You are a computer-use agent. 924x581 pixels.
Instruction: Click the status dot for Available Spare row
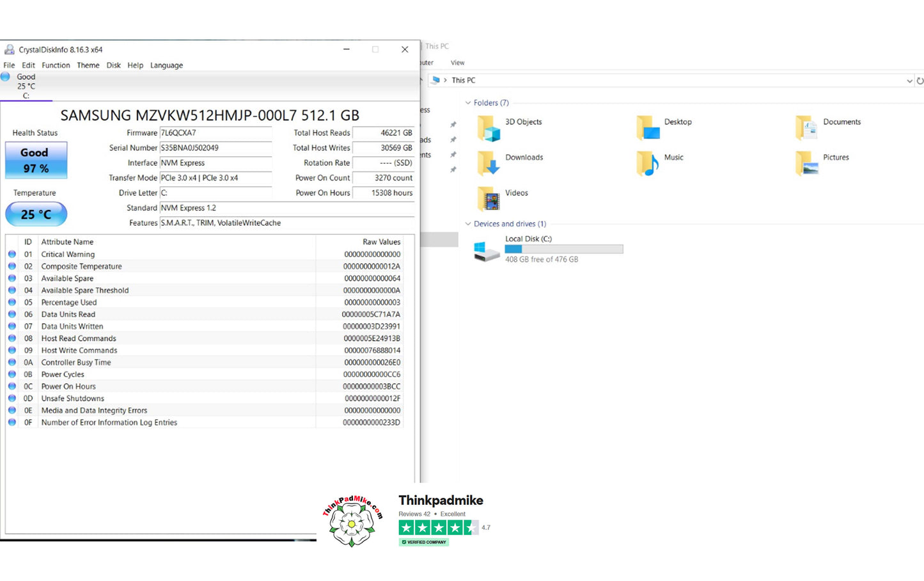(x=12, y=278)
